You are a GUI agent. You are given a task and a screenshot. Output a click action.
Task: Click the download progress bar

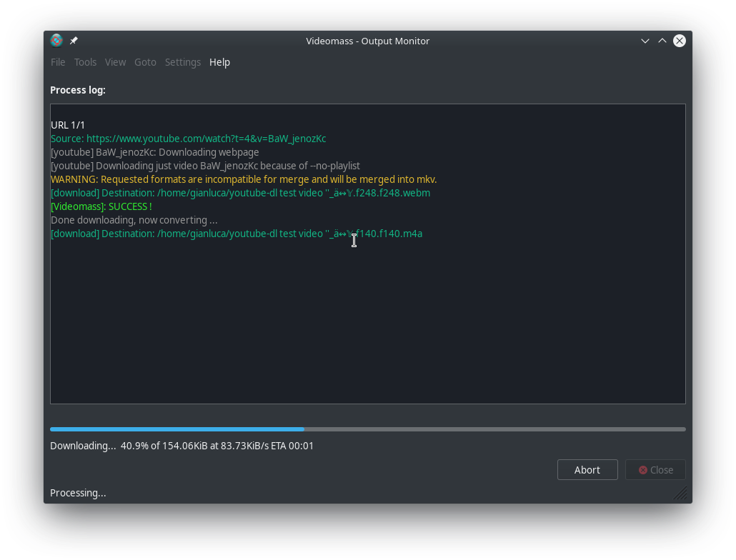(x=367, y=429)
